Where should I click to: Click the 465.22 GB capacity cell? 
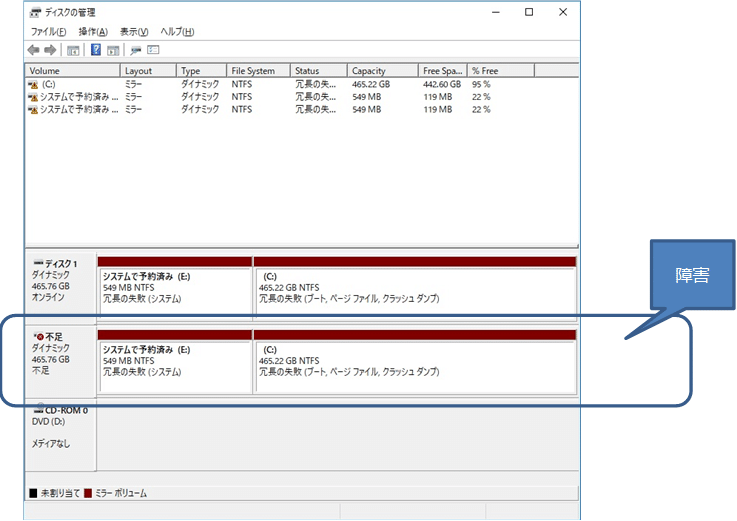(x=371, y=85)
